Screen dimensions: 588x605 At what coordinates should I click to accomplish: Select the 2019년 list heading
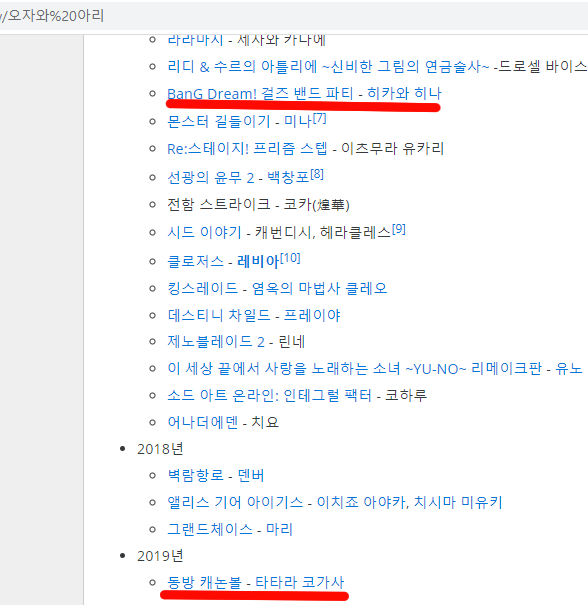click(x=160, y=557)
